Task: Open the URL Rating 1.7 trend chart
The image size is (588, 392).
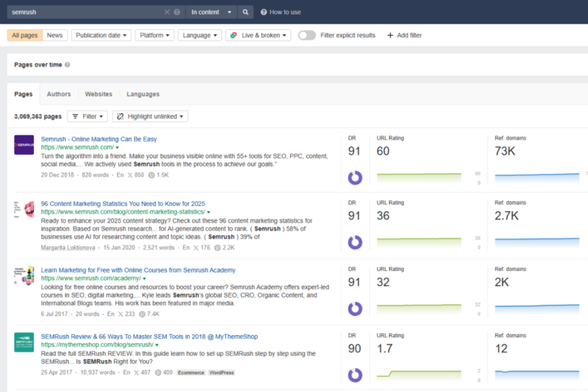Action: click(x=419, y=375)
